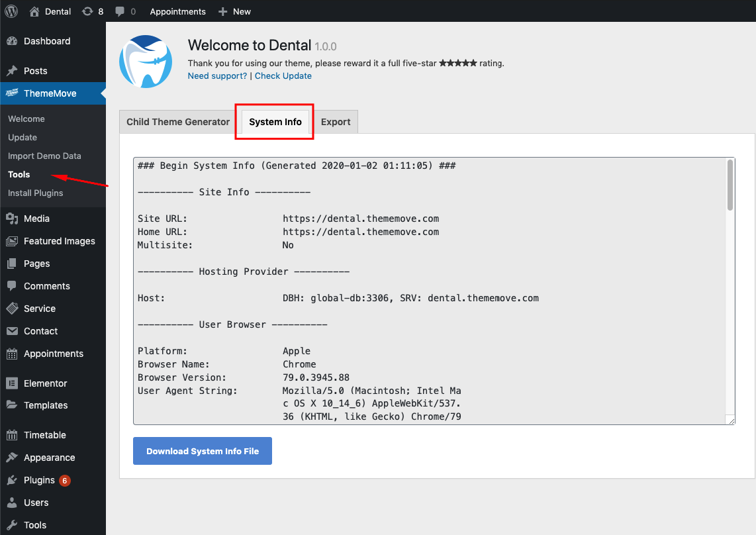
Task: Click the 'Multisite:' line in system info
Action: tap(216, 245)
